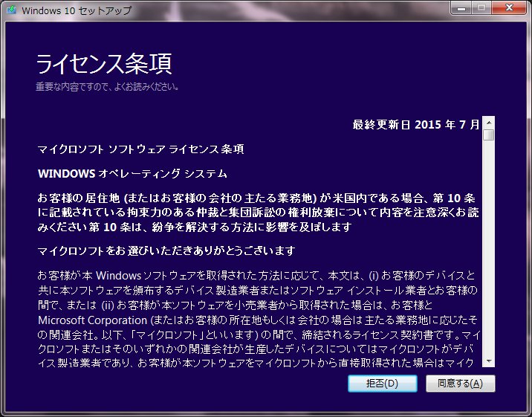Viewport: 532px width, 417px height.
Task: Click the license text scrollbar thumb
Action: click(x=489, y=135)
